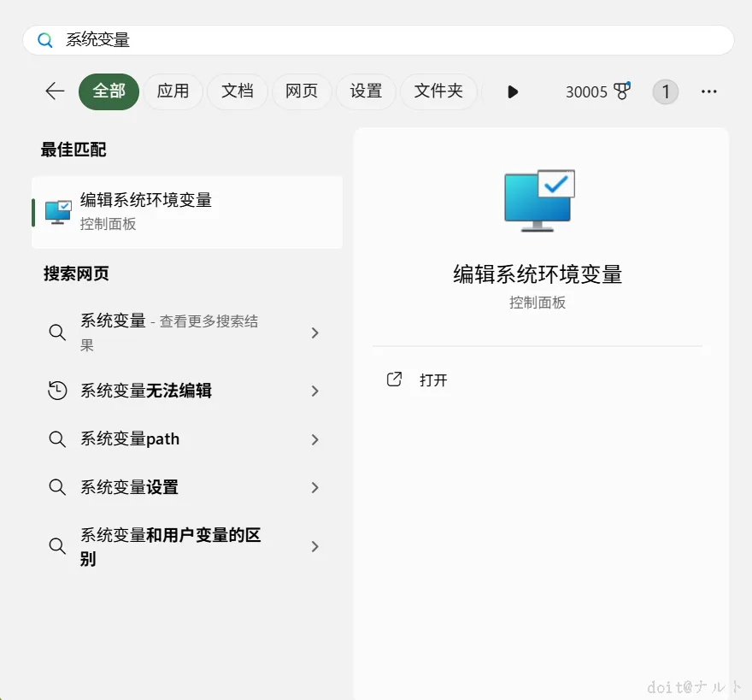This screenshot has height=700, width=752.
Task: Expand the 系统变量无法编辑 suggestion chevron
Action: point(315,390)
